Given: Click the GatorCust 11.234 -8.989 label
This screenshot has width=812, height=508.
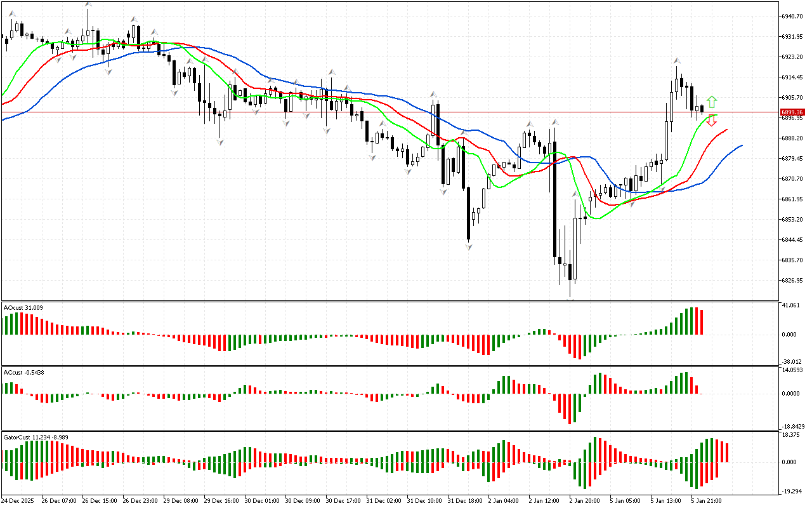Looking at the screenshot, I should [35, 438].
